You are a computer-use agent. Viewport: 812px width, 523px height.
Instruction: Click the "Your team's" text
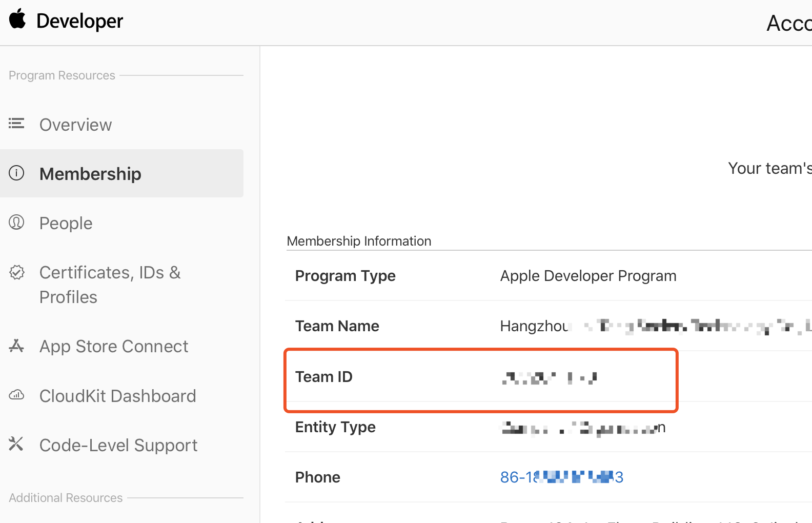[770, 168]
